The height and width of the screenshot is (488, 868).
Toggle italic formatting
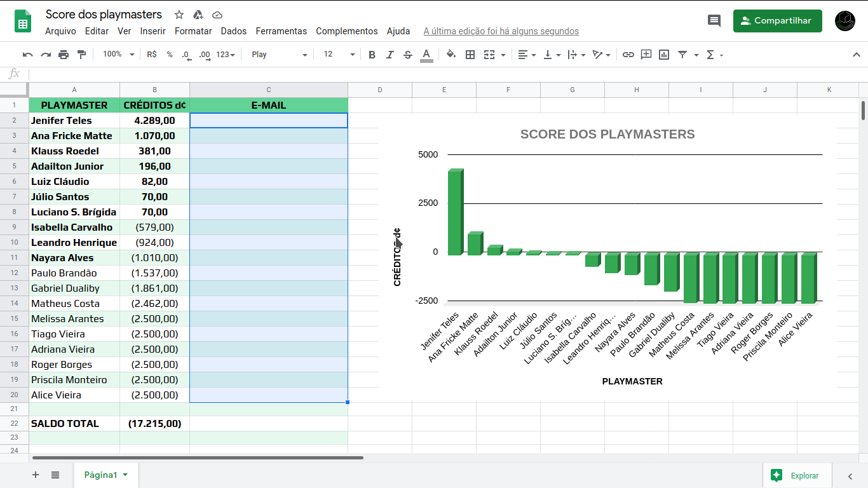point(390,55)
